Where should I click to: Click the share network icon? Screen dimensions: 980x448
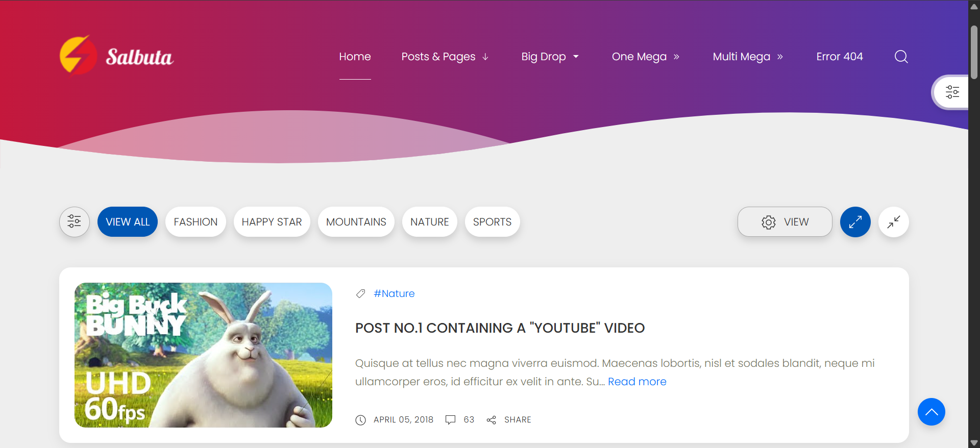492,420
